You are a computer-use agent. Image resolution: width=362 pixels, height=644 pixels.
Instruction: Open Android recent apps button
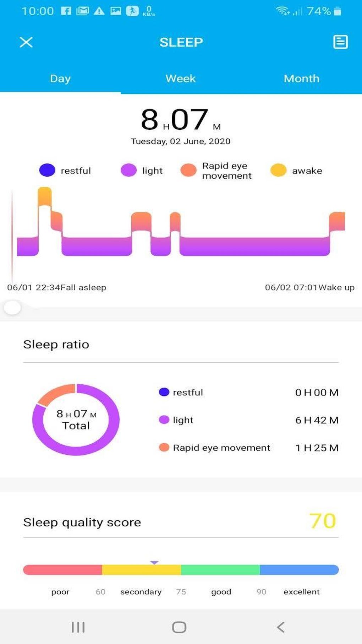[78, 627]
